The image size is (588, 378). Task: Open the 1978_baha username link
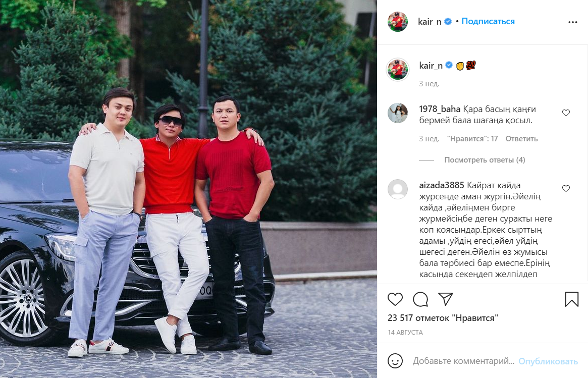pos(440,109)
